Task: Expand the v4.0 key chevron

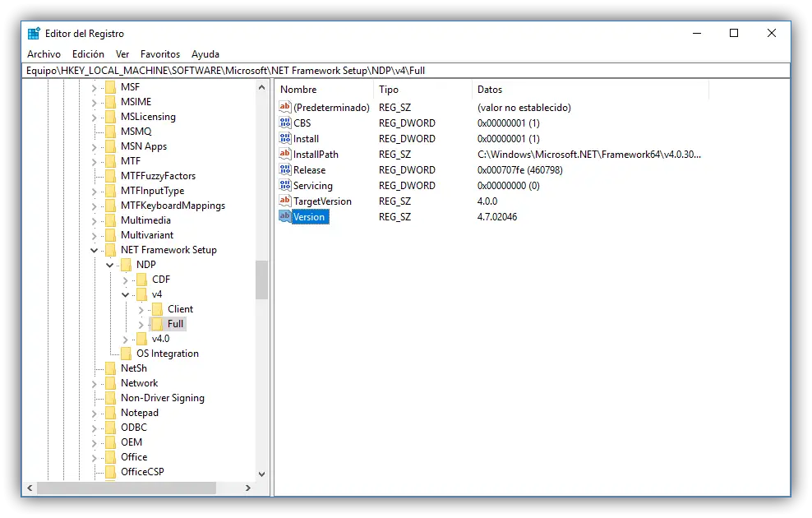Action: (125, 340)
